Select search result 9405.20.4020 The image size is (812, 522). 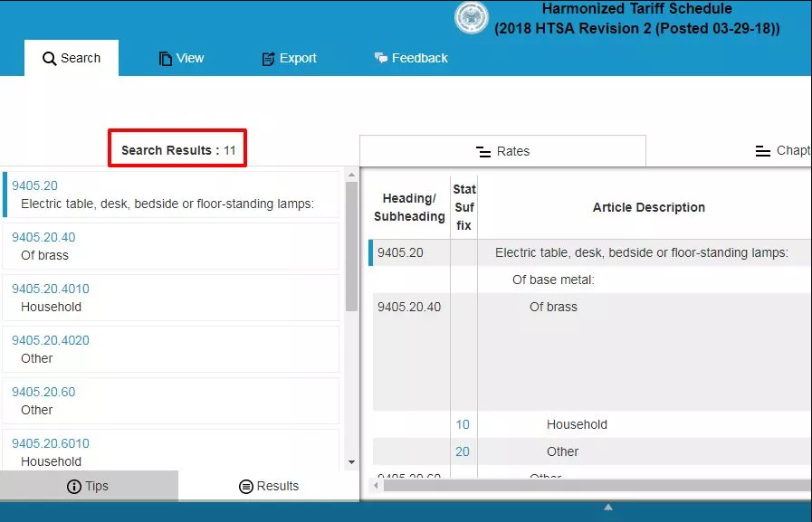pos(171,349)
